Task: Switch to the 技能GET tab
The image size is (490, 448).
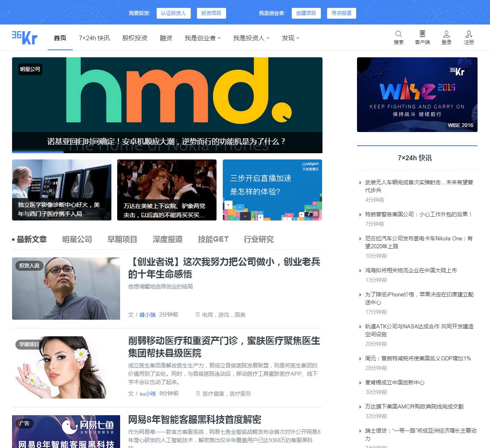Action: 213,240
